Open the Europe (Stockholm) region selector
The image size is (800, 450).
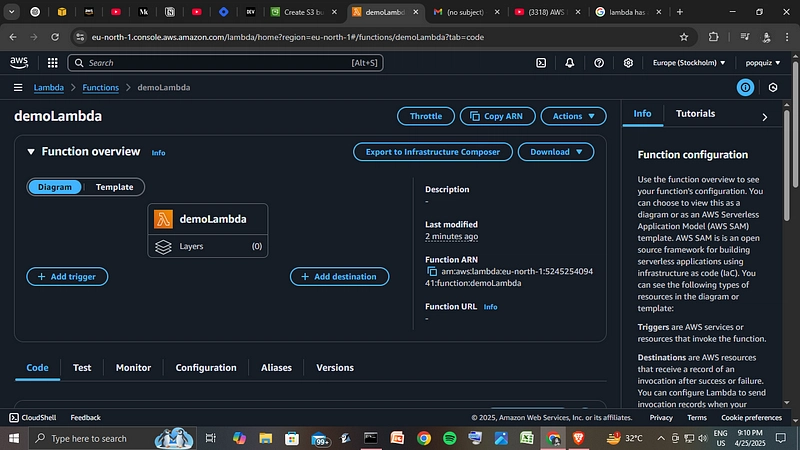tap(689, 62)
